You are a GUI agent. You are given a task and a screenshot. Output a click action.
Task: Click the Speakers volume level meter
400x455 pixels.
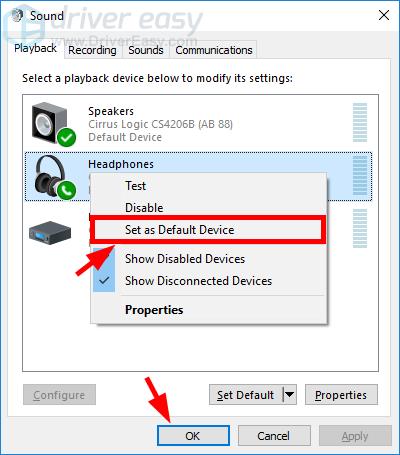(x=360, y=122)
